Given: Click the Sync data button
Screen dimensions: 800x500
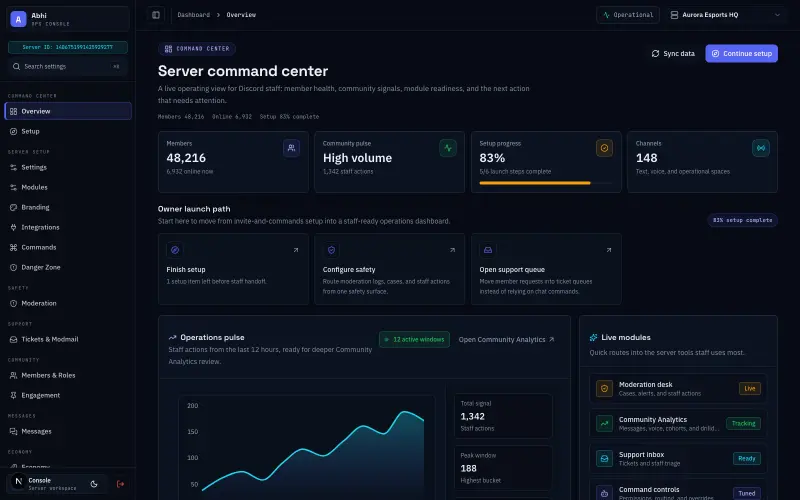Looking at the screenshot, I should point(673,54).
